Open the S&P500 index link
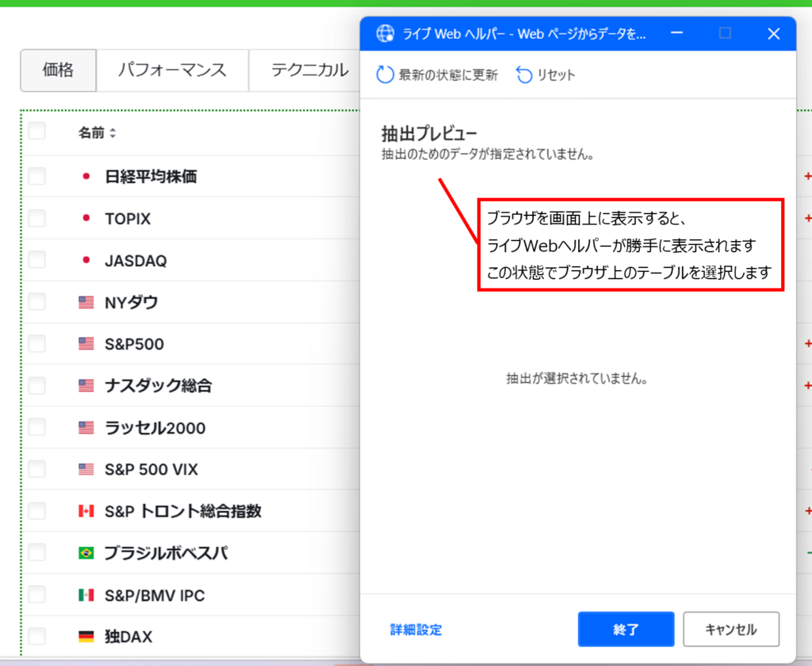Screen dimensions: 812x666 134,344
